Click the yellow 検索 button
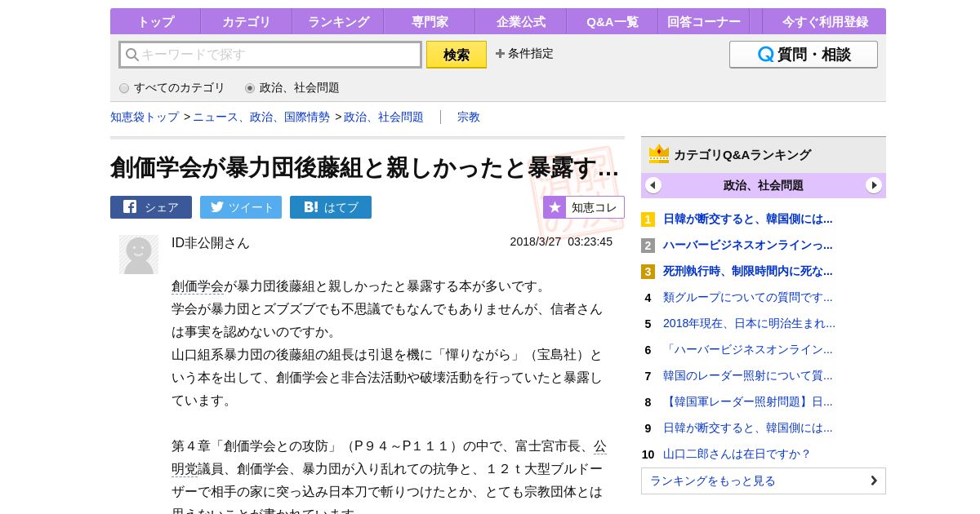Viewport: 980px width, 514px height. [457, 55]
